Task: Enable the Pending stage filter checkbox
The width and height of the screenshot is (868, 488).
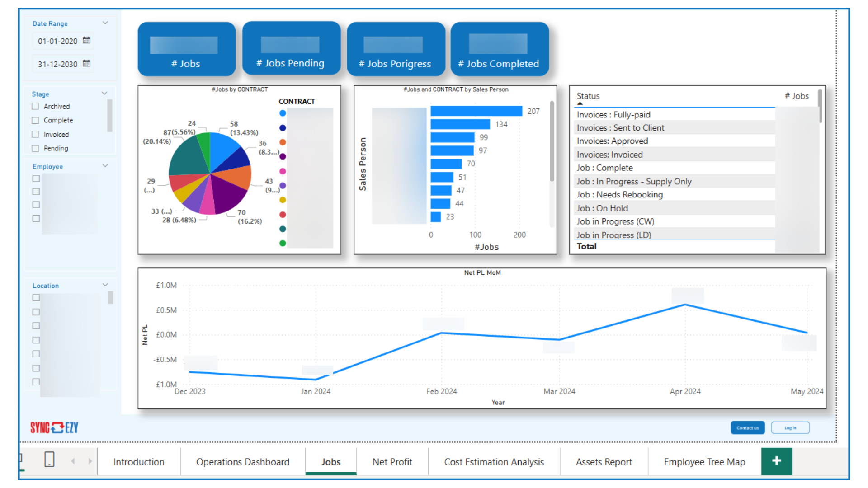Action: tap(36, 148)
